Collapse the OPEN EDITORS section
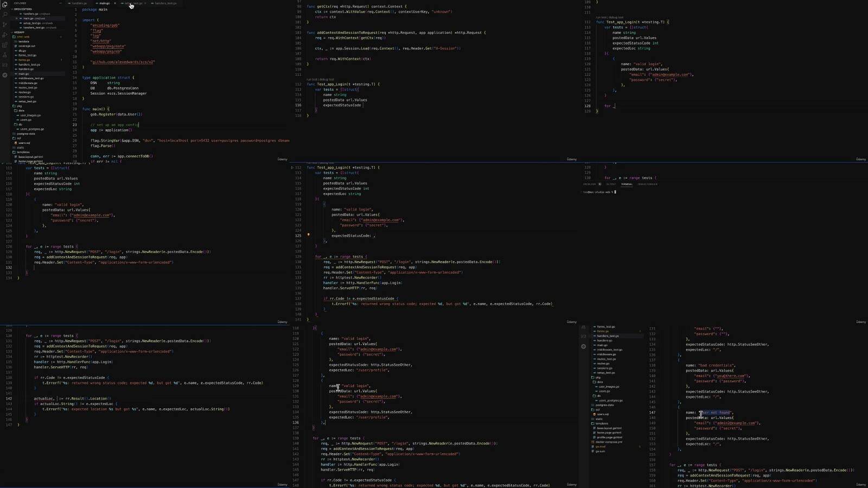Image resolution: width=868 pixels, height=488 pixels. coord(23,9)
